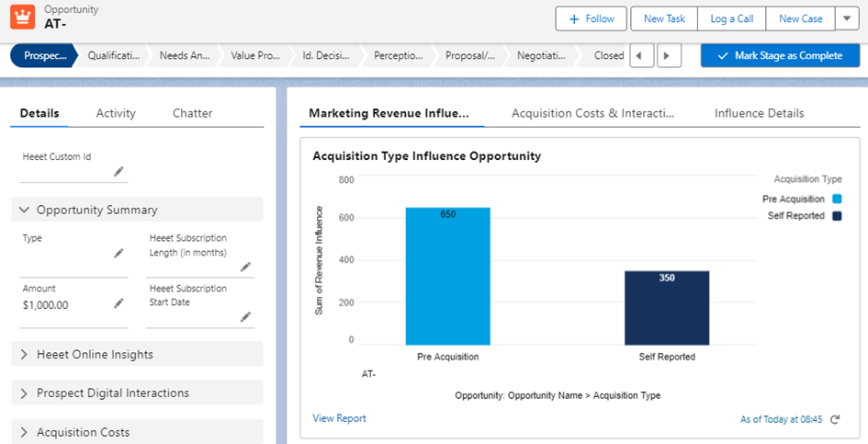This screenshot has width=868, height=444.
Task: Select the Needs Analysis stage
Action: tap(185, 55)
